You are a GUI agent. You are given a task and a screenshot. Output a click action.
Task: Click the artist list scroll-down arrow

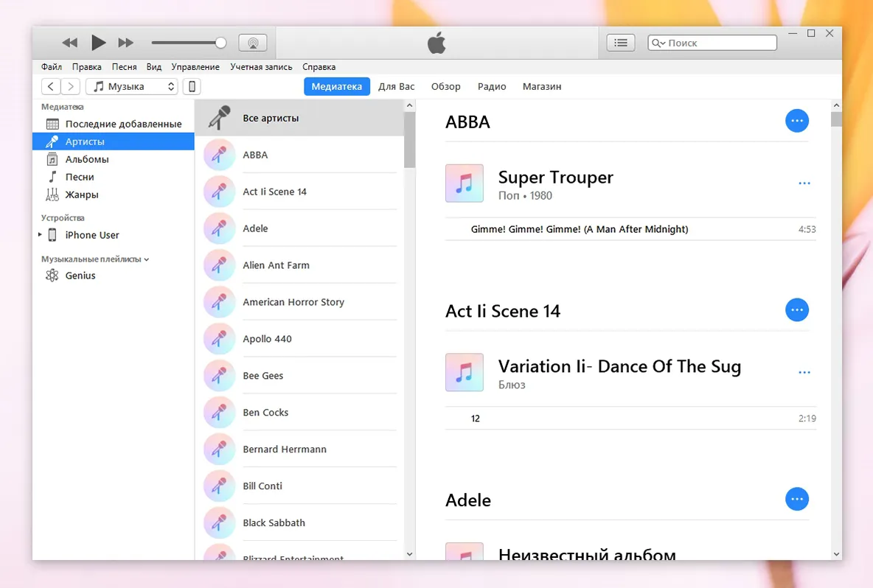point(410,554)
